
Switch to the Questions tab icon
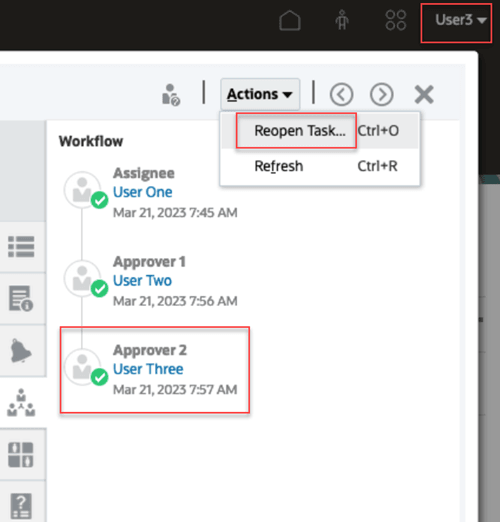click(21, 506)
